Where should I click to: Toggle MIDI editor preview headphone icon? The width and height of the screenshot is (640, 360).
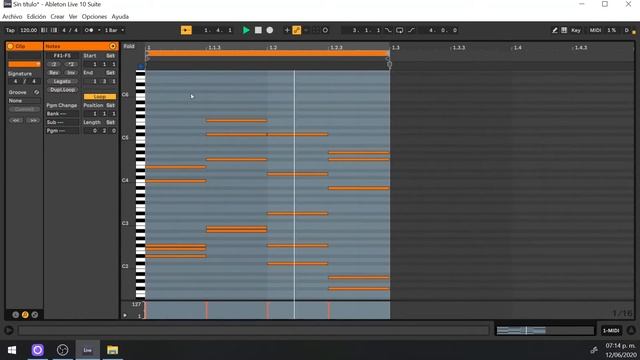coord(141,66)
